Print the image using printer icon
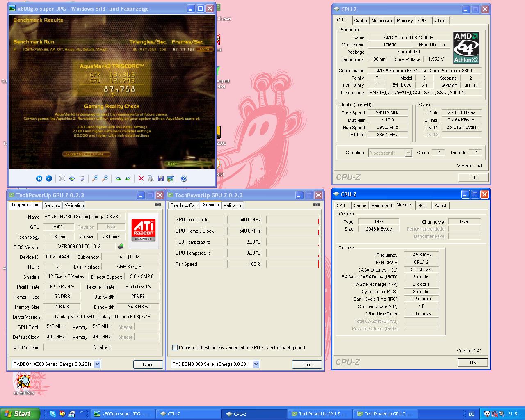This screenshot has height=420, width=525. pyautogui.click(x=151, y=178)
